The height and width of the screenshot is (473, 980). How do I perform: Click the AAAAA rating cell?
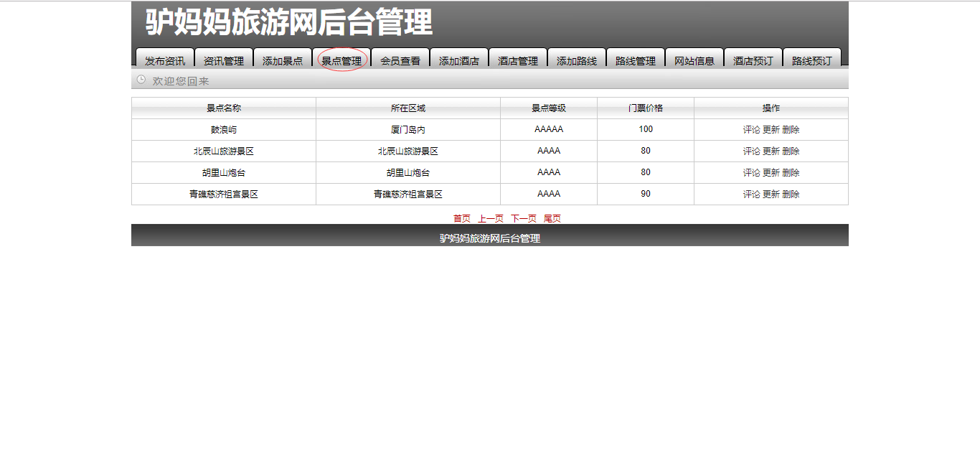tap(549, 130)
